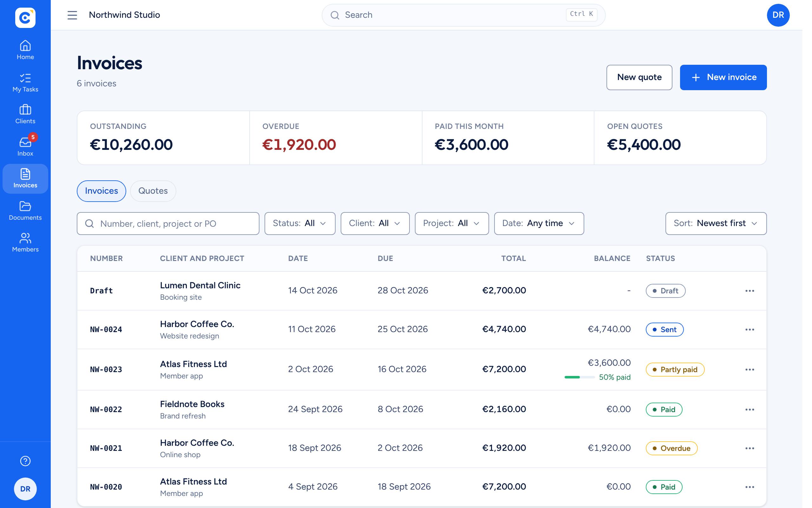Viewport: 812px width, 508px height.
Task: Select the Invoices sidebar item
Action: [25, 178]
